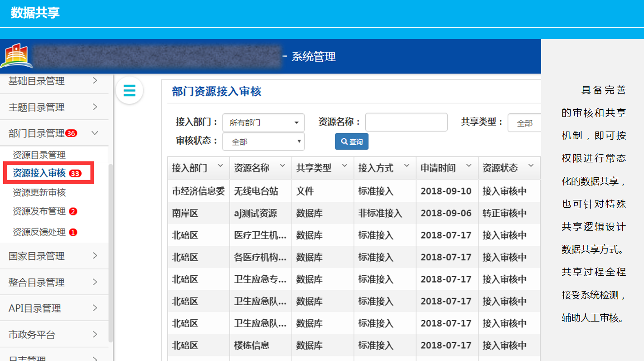Click the hamburger menu toggle icon
The height and width of the screenshot is (361, 644).
129,91
